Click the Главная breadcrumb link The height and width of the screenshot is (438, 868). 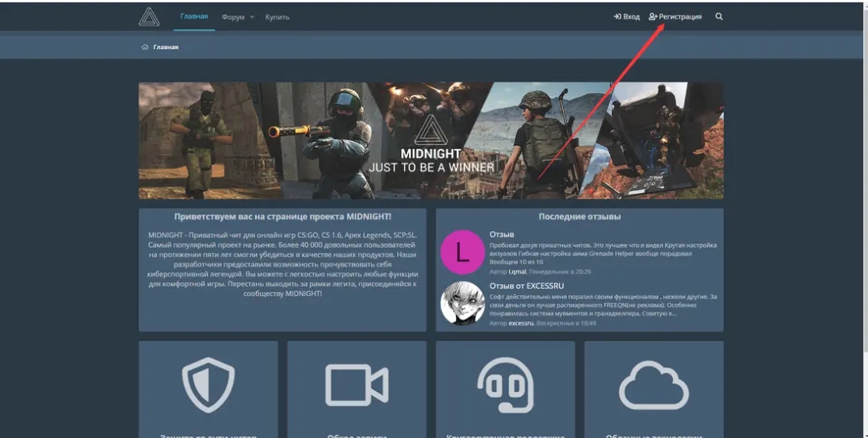(x=166, y=47)
